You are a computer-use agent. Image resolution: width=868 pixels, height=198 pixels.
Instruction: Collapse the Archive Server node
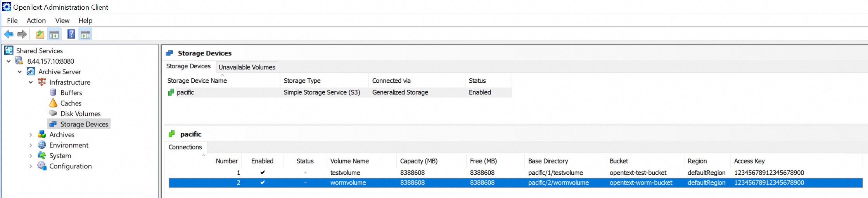(19, 72)
